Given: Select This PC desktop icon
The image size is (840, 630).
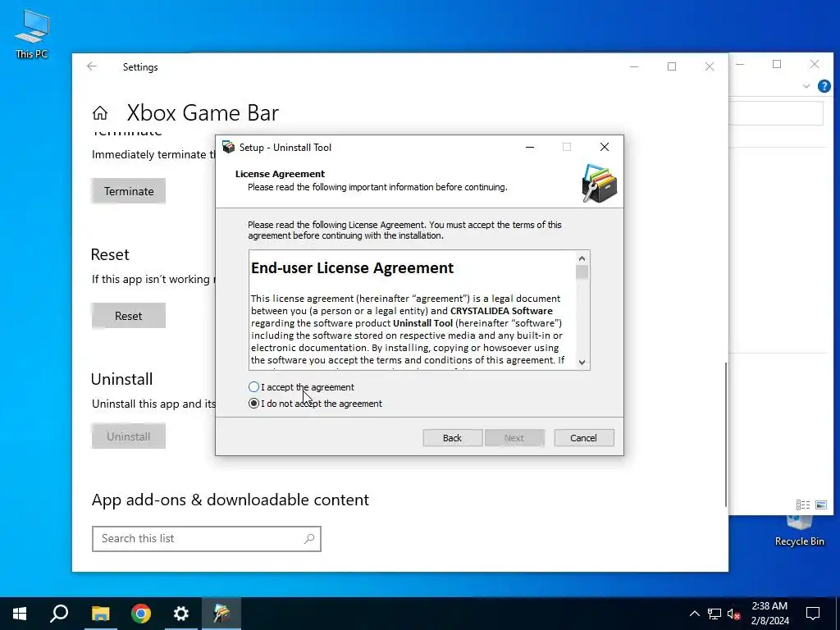Looking at the screenshot, I should [x=32, y=34].
